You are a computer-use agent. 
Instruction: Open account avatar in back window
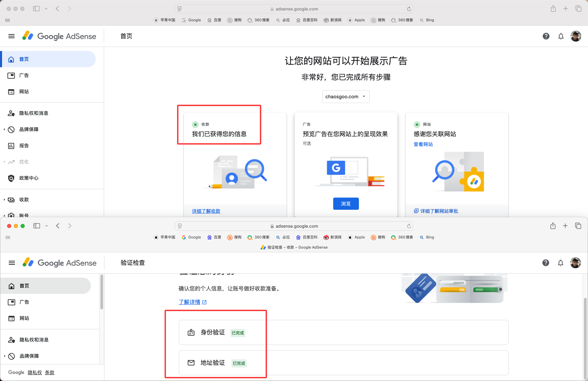[x=576, y=36]
